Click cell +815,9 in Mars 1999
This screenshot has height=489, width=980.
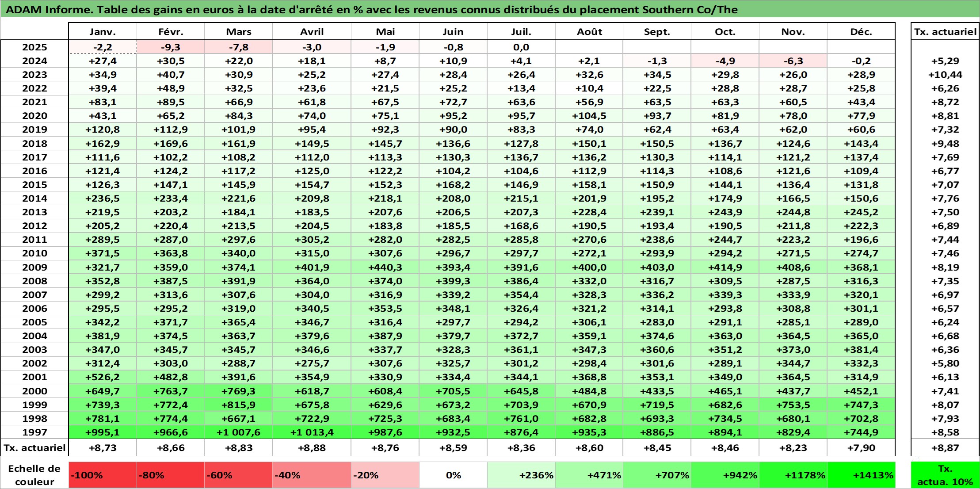pos(239,405)
